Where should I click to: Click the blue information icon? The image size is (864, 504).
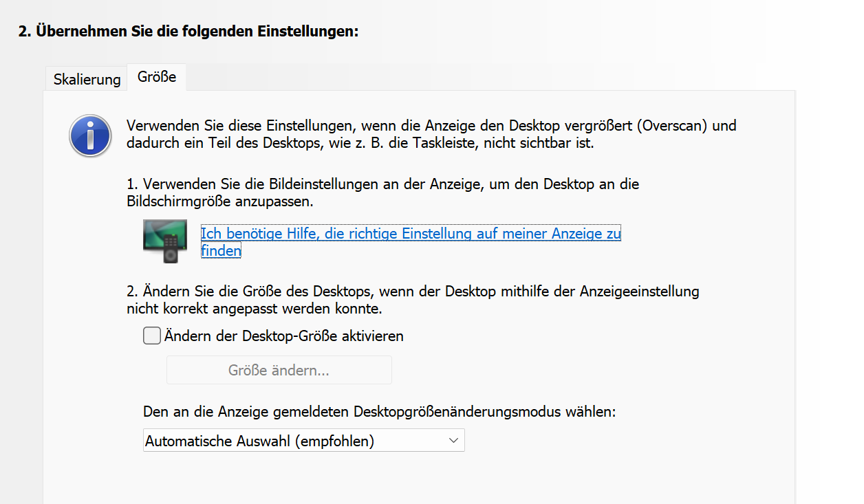[90, 135]
